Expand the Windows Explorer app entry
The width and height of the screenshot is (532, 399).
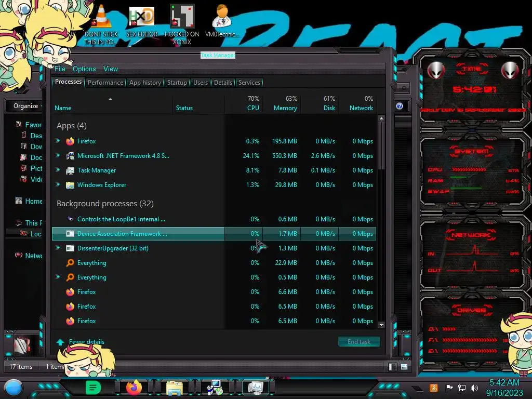click(58, 184)
